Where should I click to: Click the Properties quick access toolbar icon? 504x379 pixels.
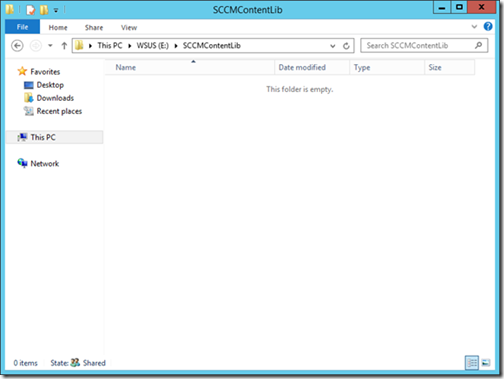(x=31, y=10)
